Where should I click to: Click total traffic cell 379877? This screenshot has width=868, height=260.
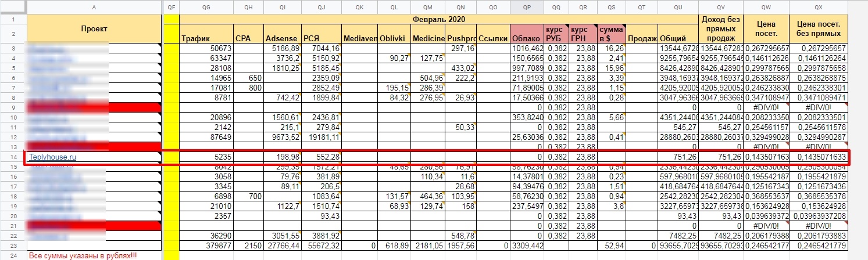206,245
